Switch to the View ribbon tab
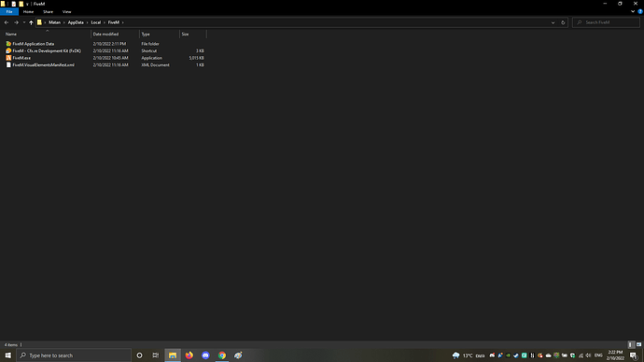The height and width of the screenshot is (362, 644). (x=66, y=12)
